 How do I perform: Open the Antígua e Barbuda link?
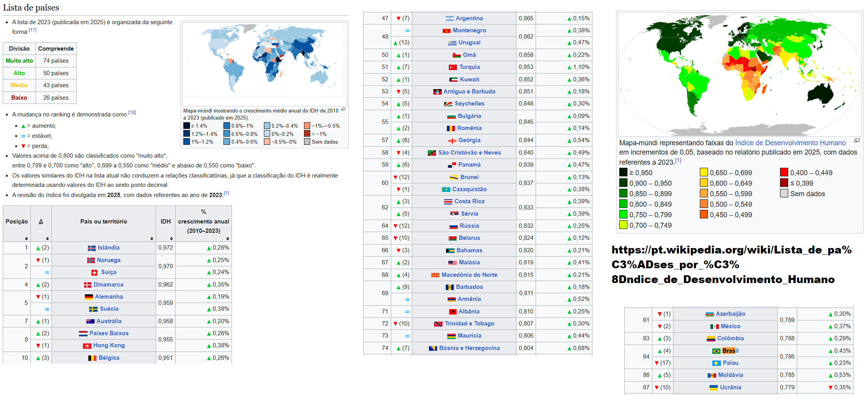pyautogui.click(x=469, y=92)
